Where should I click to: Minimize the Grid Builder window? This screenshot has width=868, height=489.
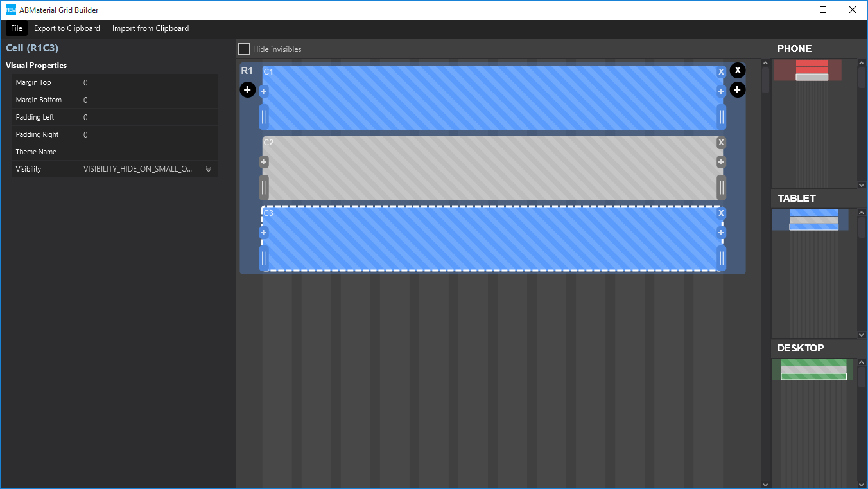[794, 10]
